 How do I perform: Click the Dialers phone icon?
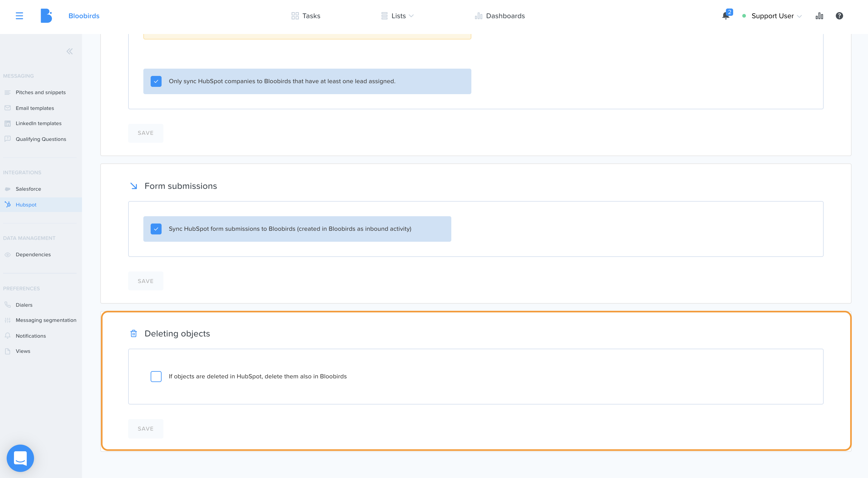7,305
